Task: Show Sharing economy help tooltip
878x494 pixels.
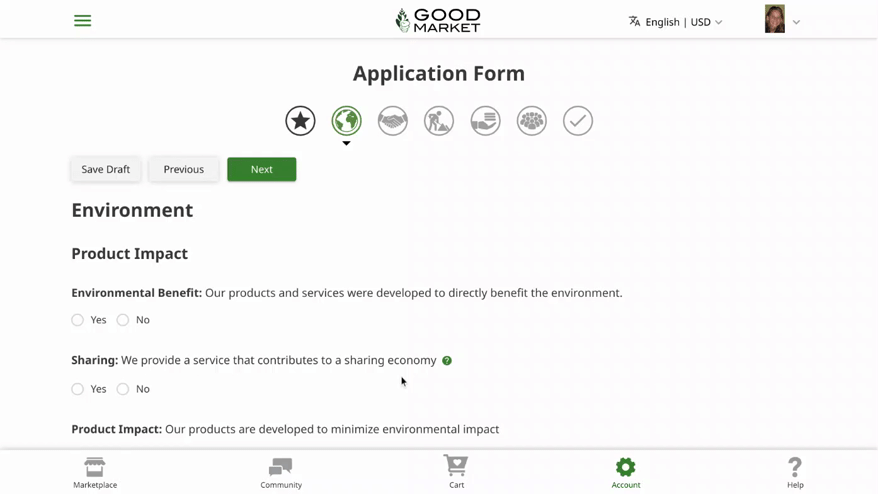Action: [x=447, y=361]
